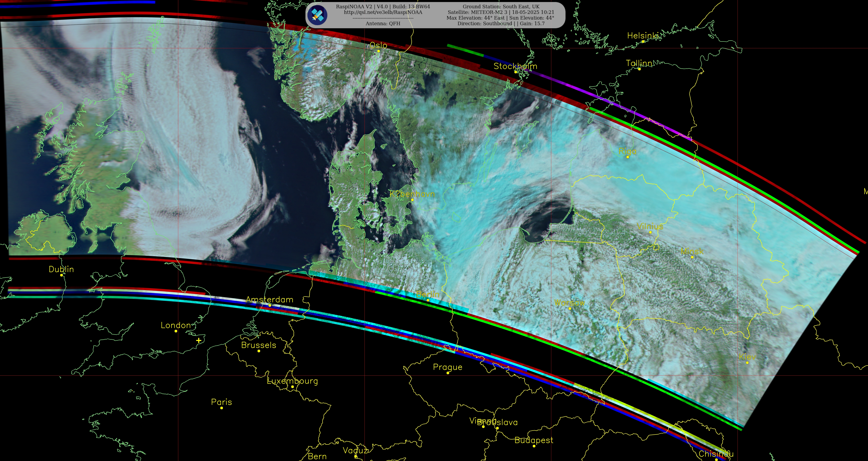Click the London city label
The height and width of the screenshot is (461, 868).
click(x=176, y=325)
